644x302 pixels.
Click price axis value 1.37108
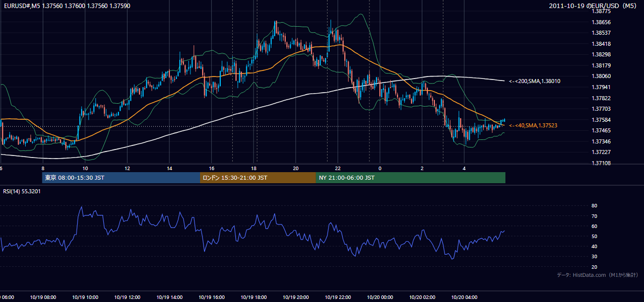[x=601, y=163]
